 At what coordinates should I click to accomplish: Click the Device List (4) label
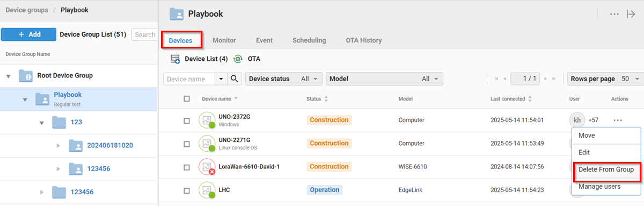pyautogui.click(x=206, y=59)
